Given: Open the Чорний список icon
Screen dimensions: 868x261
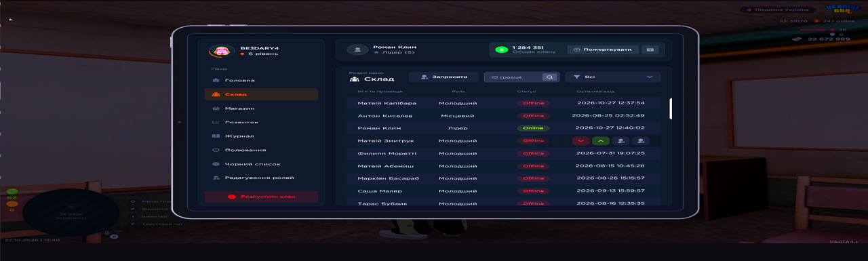Looking at the screenshot, I should (216, 164).
